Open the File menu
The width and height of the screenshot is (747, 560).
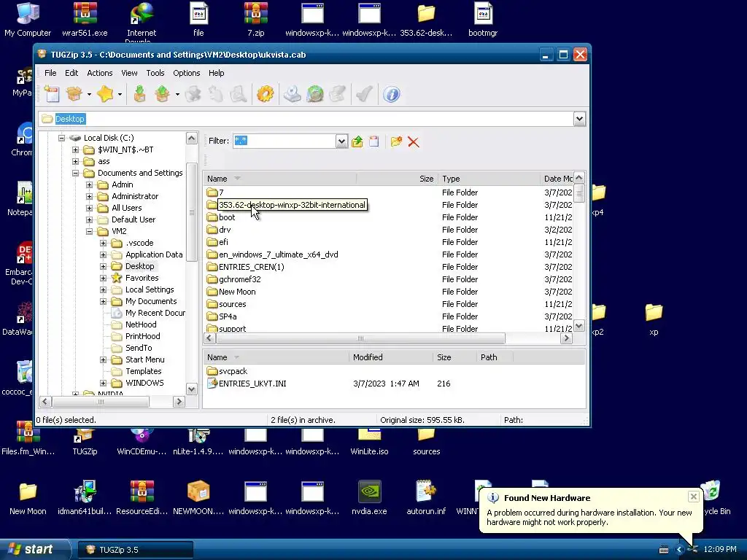[50, 73]
